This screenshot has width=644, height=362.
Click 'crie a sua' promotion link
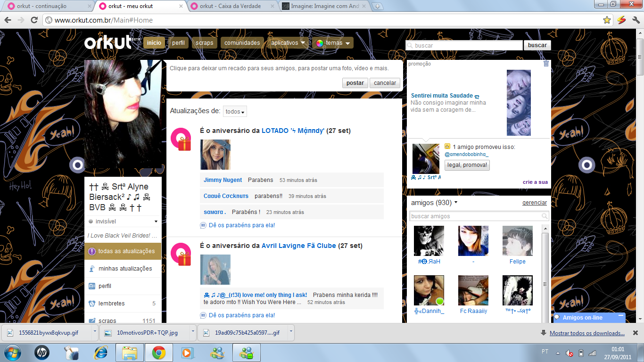point(535,182)
